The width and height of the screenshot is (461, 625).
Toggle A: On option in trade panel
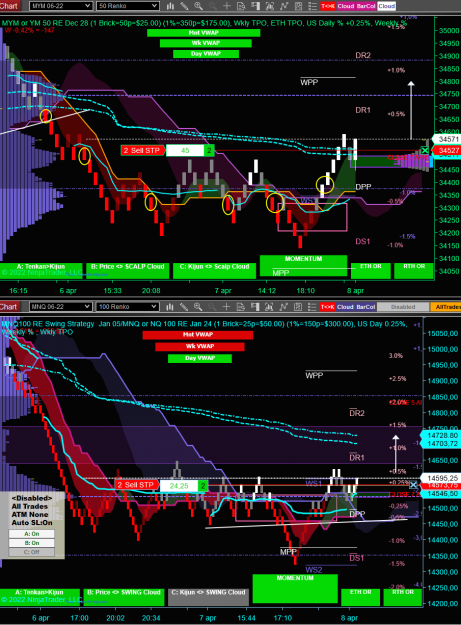(x=31, y=534)
